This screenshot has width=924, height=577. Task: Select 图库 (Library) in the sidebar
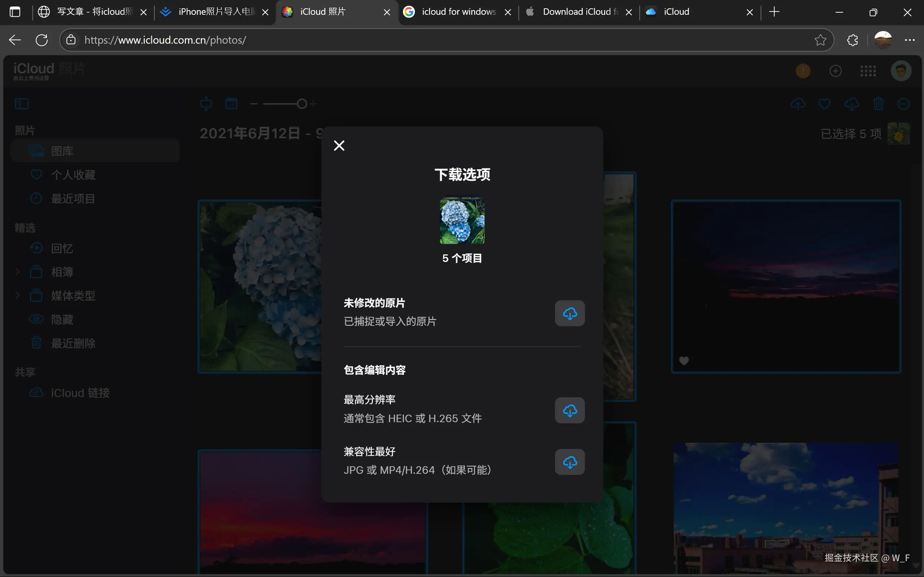95,151
